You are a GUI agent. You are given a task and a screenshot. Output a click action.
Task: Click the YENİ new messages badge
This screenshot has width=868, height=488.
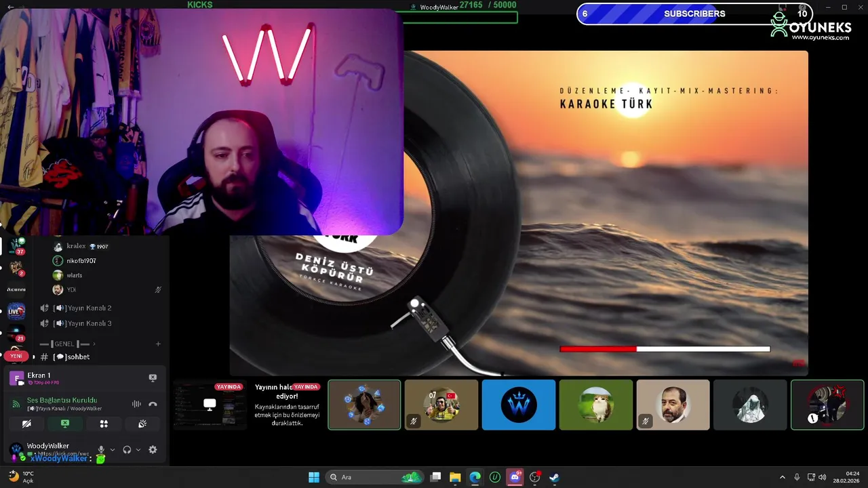click(x=16, y=356)
